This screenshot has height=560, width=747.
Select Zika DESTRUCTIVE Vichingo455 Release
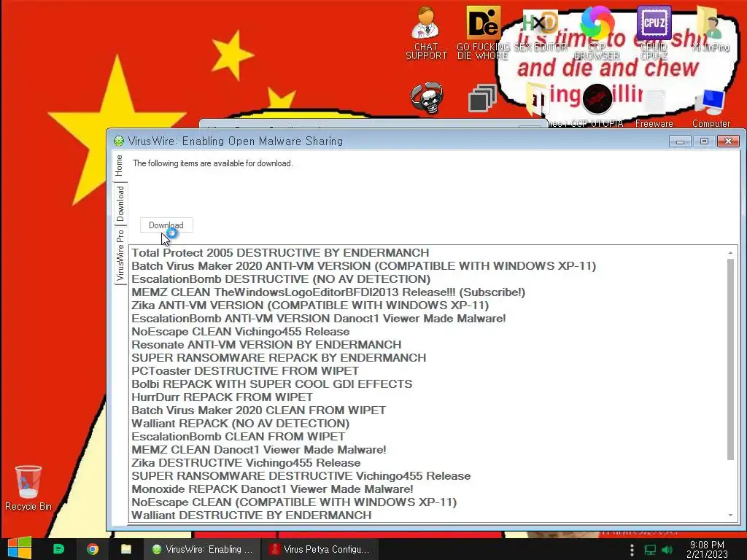click(246, 462)
